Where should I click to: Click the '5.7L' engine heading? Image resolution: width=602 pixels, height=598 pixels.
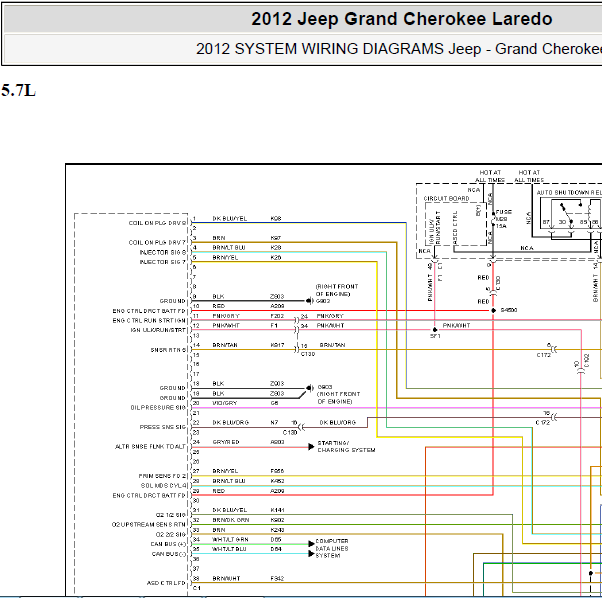18,91
